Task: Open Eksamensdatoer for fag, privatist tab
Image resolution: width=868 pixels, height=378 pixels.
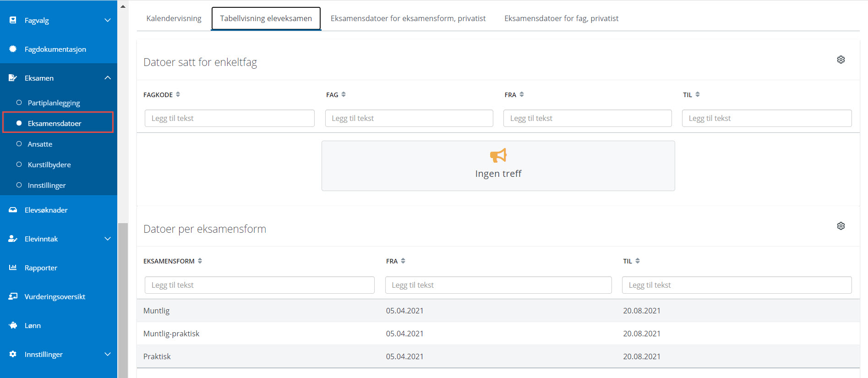Action: coord(561,18)
